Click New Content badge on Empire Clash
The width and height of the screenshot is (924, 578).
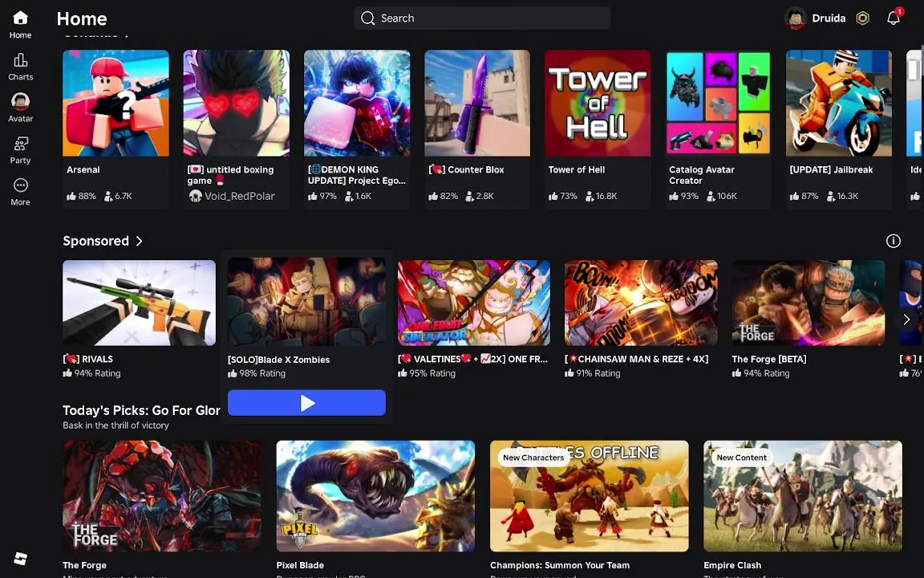[741, 457]
